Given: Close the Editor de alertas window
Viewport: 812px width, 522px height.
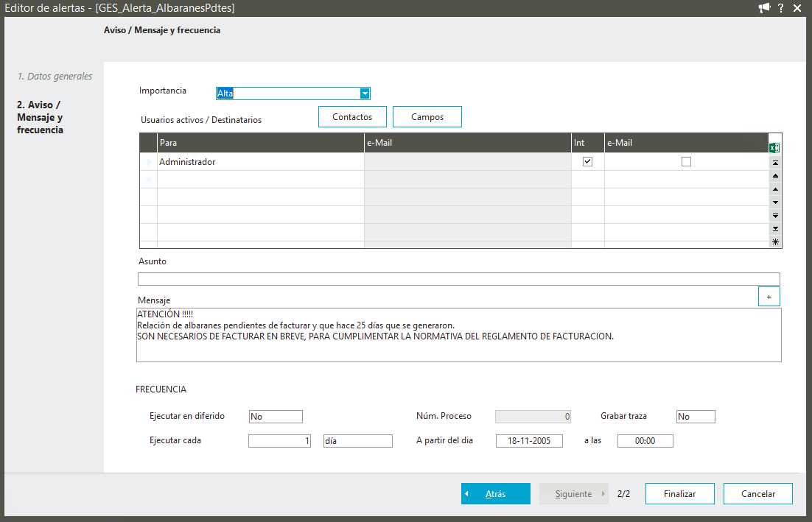Looking at the screenshot, I should tap(797, 8).
